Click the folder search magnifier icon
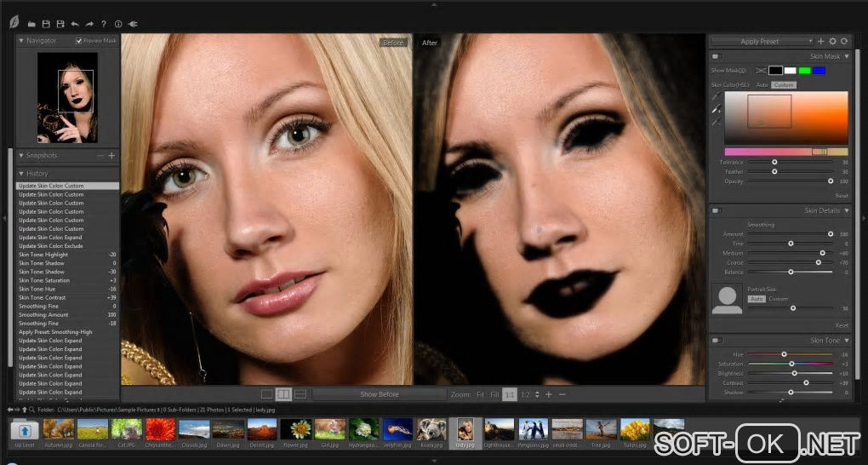The image size is (868, 465). 32,410
